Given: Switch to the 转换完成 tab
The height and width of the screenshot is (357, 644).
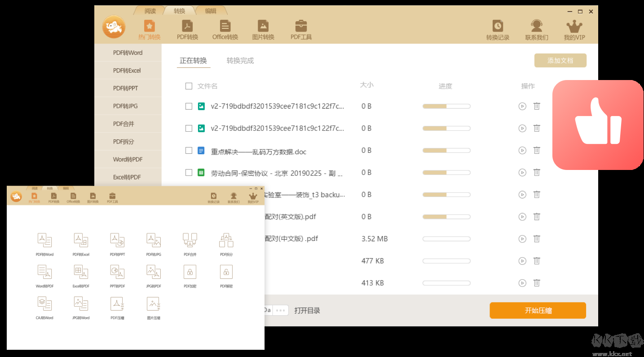Looking at the screenshot, I should point(240,60).
